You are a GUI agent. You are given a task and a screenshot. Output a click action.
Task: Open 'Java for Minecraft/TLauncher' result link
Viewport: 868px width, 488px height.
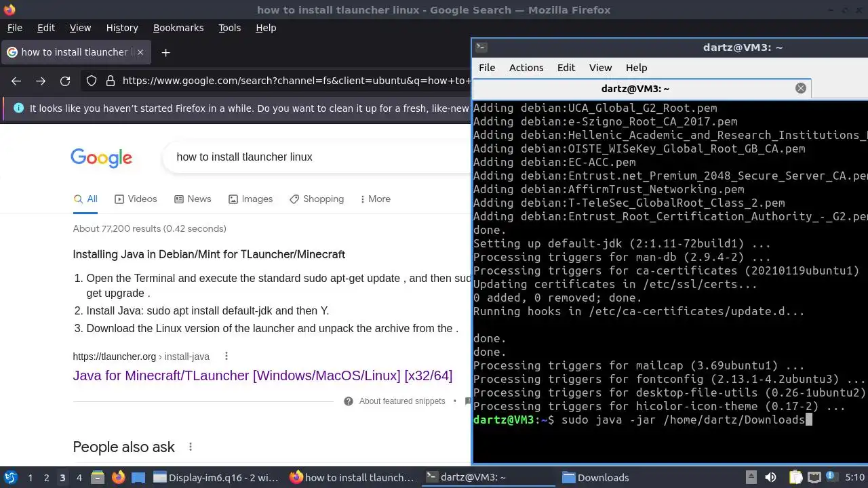pyautogui.click(x=262, y=375)
